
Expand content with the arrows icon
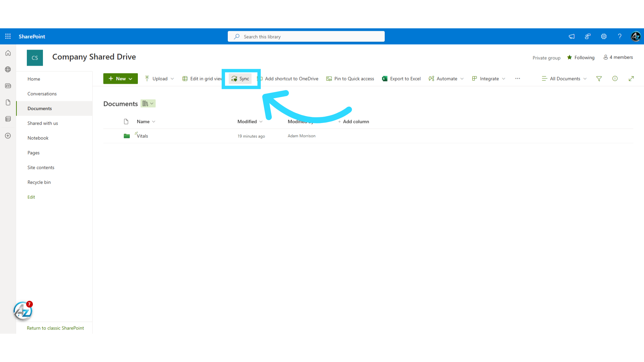click(631, 78)
